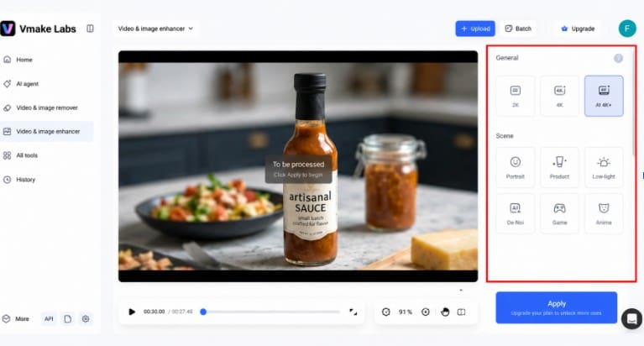Click the Upload button
The width and height of the screenshot is (644, 346).
(475, 29)
